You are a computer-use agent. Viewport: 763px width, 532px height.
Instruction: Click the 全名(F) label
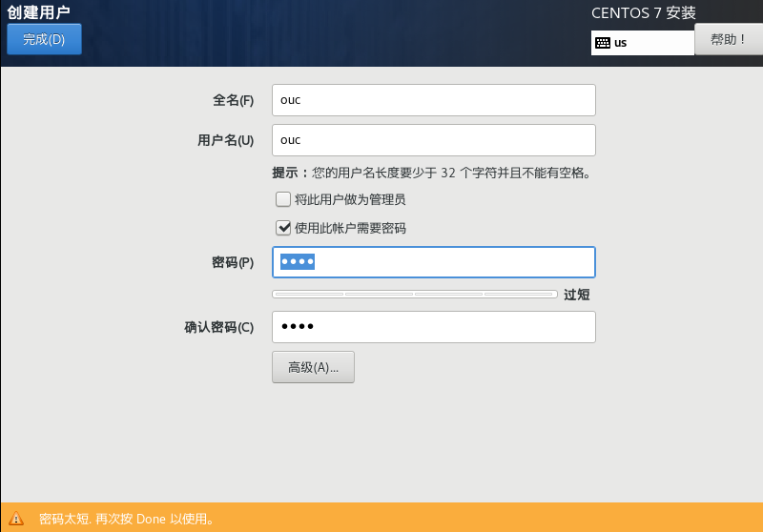(233, 100)
